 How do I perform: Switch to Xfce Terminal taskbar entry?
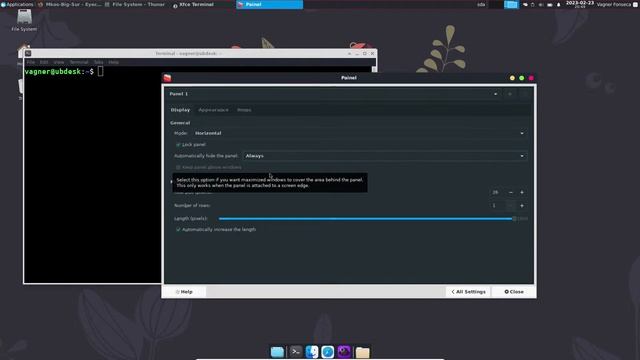(193, 4)
